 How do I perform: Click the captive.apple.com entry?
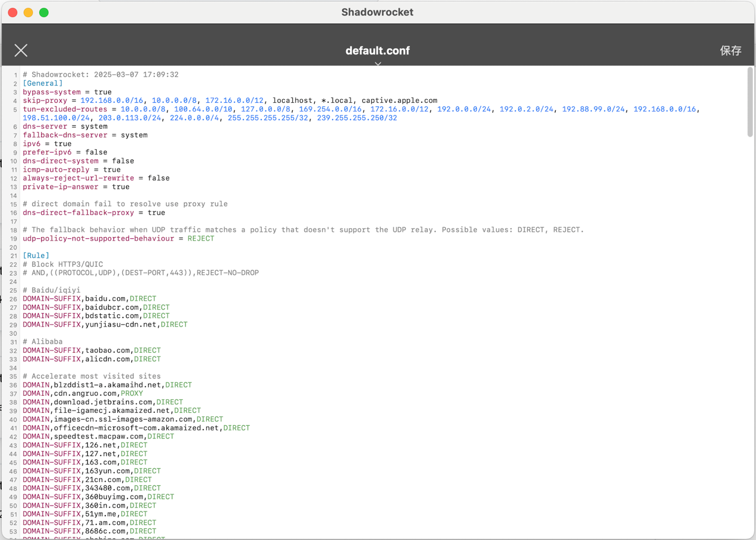point(400,101)
